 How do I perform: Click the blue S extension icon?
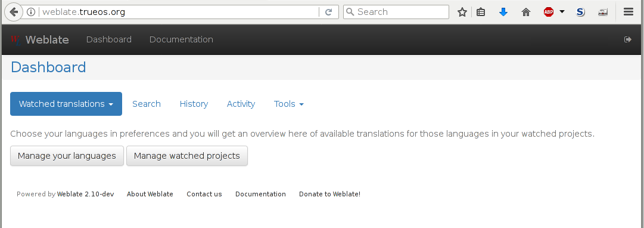click(580, 12)
